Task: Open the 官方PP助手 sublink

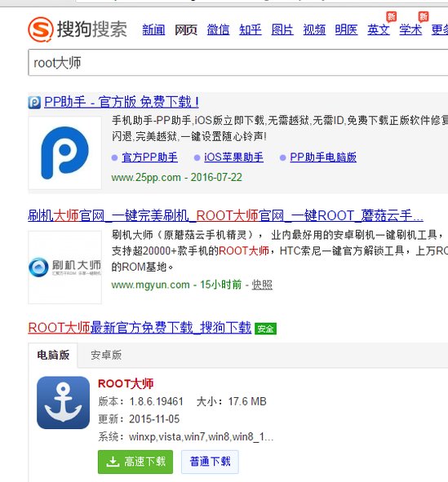Action: coord(150,157)
